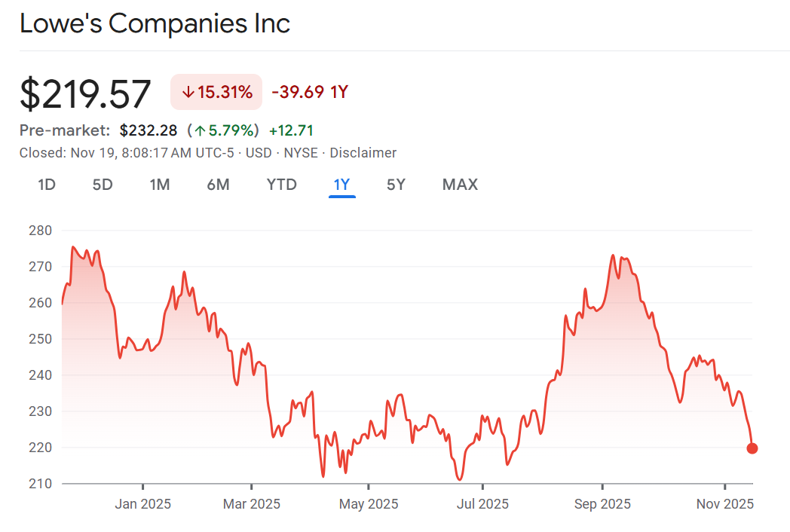Select the YTD range tab
Screen dimensions: 790x532
[x=282, y=185]
